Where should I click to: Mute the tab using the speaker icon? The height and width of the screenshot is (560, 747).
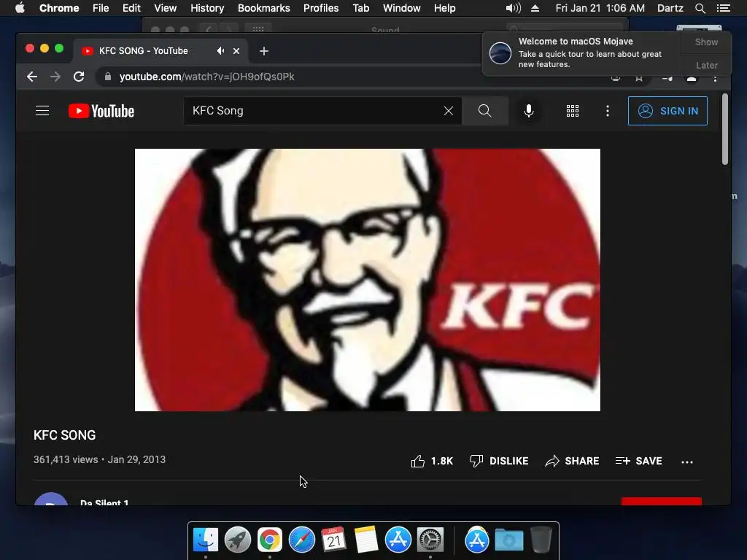220,50
